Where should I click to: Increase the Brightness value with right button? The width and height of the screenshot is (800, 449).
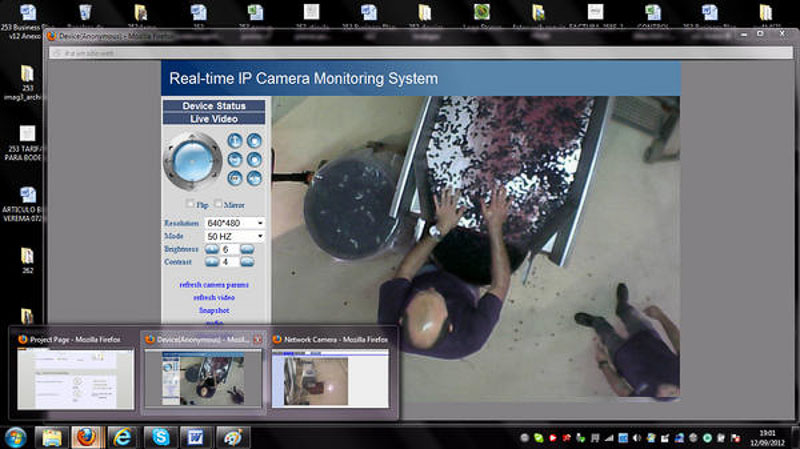(x=247, y=248)
